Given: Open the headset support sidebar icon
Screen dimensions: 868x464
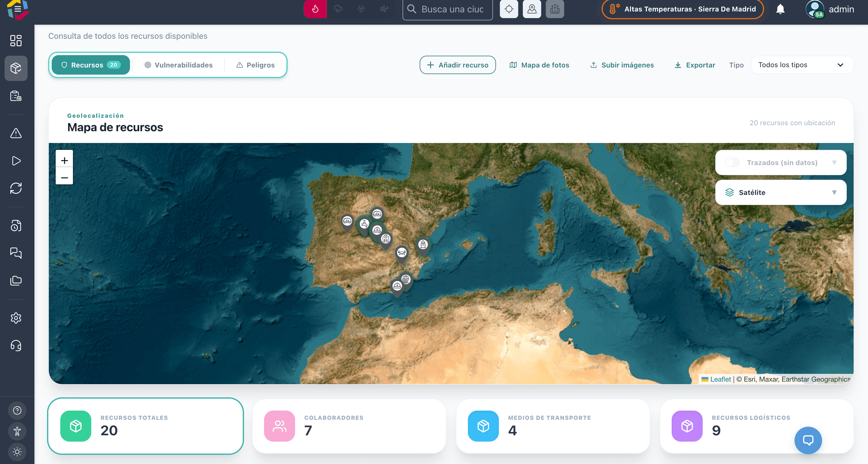Looking at the screenshot, I should 16,345.
